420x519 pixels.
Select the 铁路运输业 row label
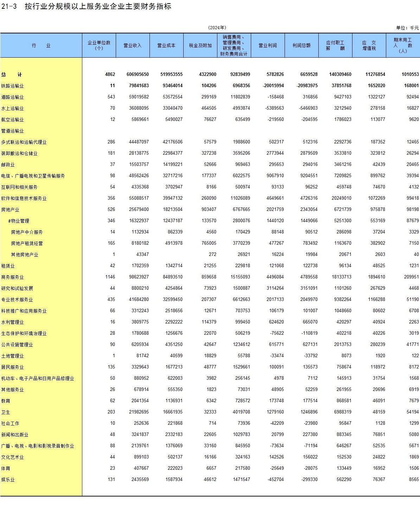click(12, 86)
